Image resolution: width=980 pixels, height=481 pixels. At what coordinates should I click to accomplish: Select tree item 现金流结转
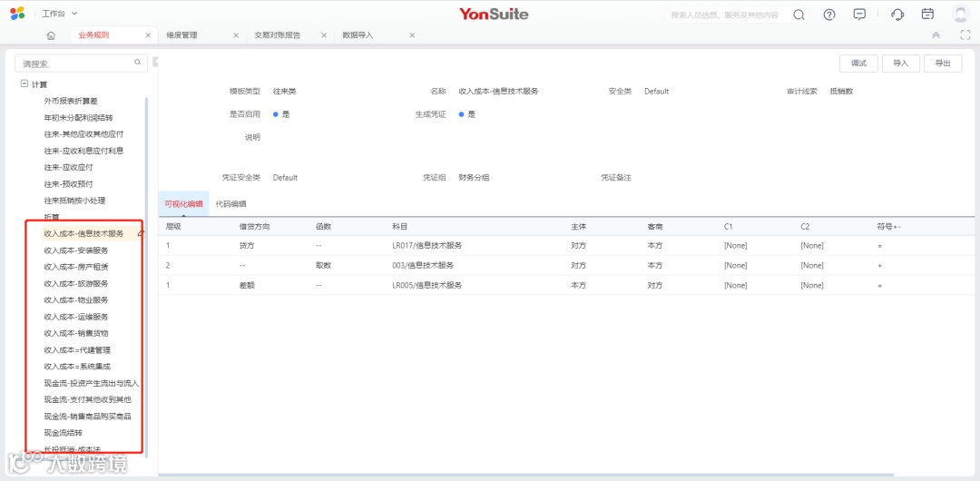pos(63,433)
